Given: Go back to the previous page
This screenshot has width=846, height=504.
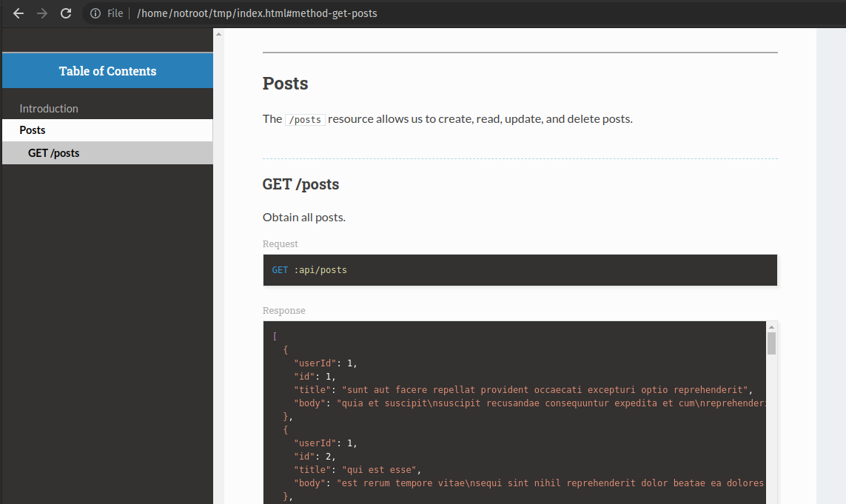Looking at the screenshot, I should [x=19, y=13].
